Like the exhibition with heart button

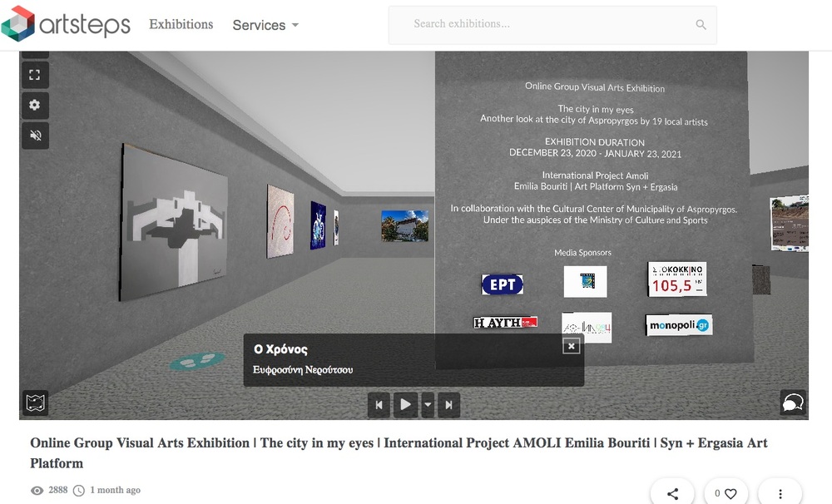point(726,493)
